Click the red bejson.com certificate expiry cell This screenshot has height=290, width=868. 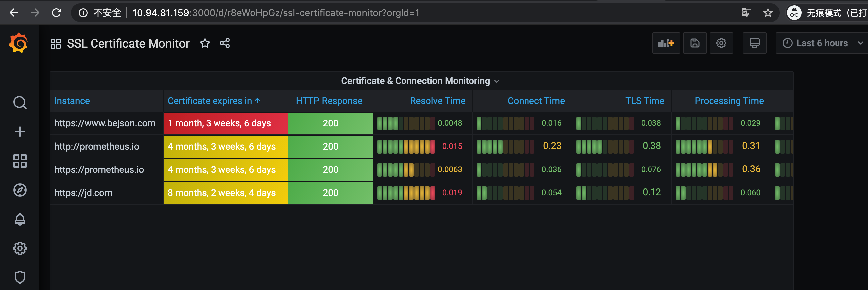[x=225, y=123]
